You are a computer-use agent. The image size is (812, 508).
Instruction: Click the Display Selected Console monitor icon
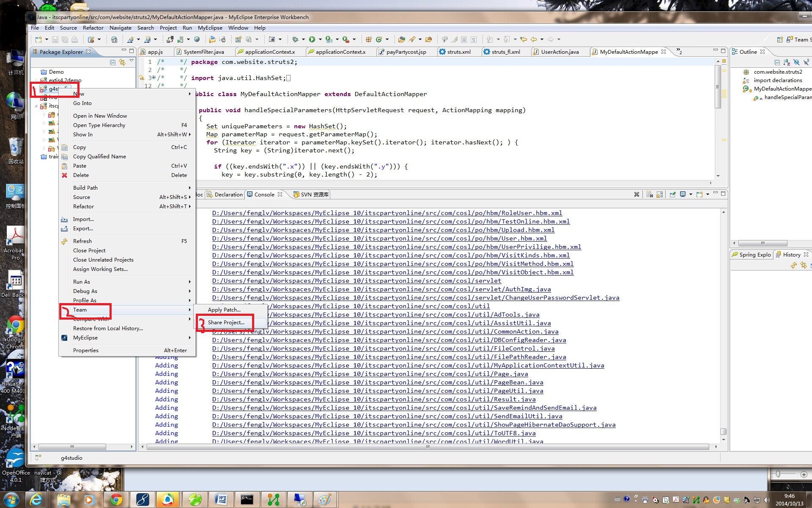(x=683, y=194)
